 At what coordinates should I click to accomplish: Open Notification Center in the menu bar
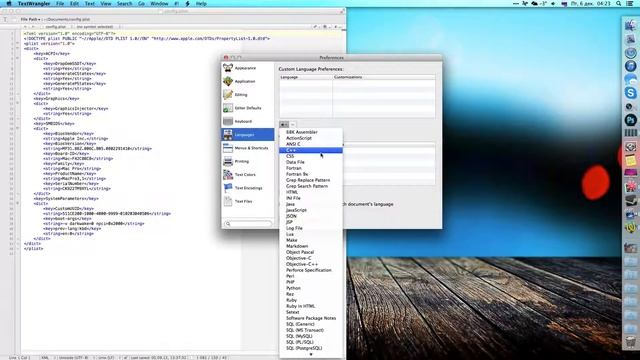(x=630, y=4)
